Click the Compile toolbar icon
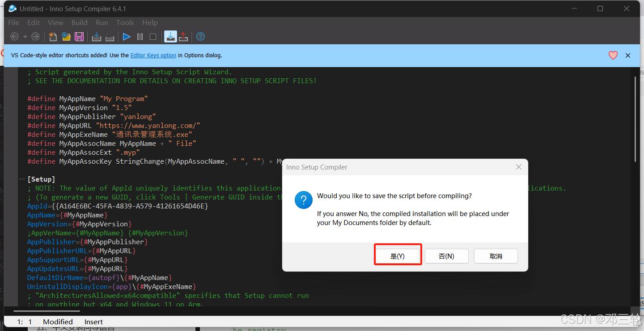Viewport: 644px width, 331px height. 96,37
